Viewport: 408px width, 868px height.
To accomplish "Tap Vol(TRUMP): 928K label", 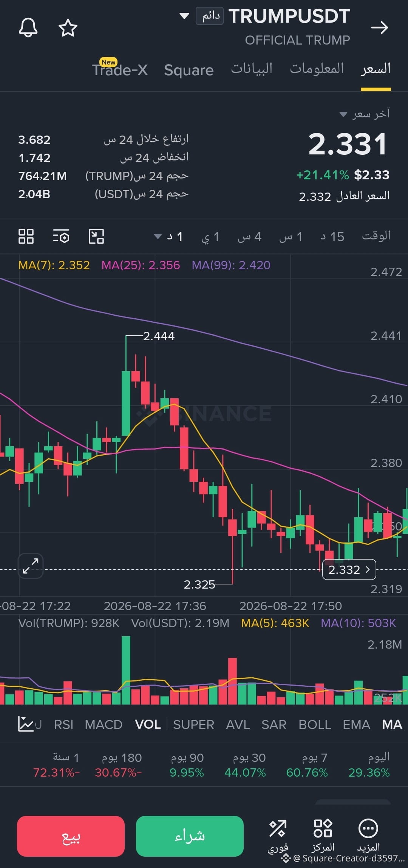I will 69,623.
